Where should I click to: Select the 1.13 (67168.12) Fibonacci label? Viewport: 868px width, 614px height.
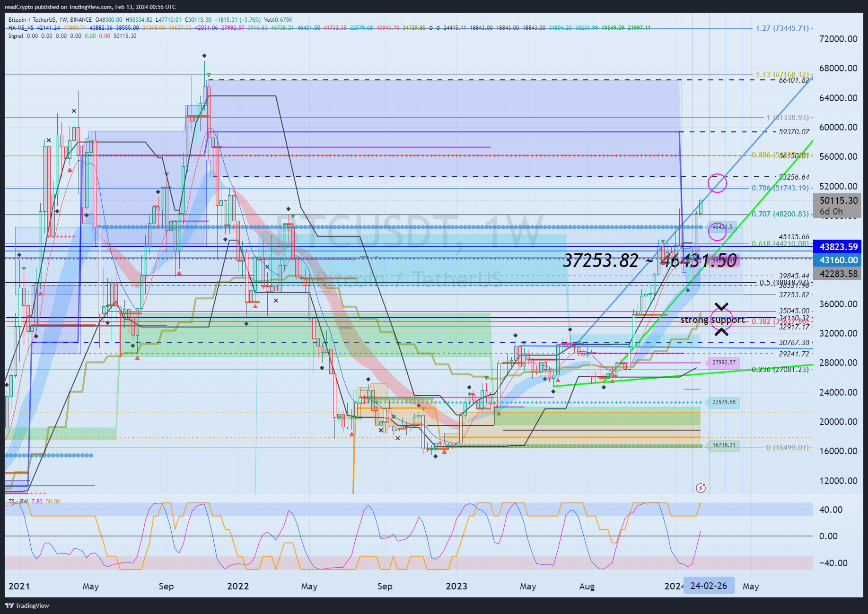(782, 75)
